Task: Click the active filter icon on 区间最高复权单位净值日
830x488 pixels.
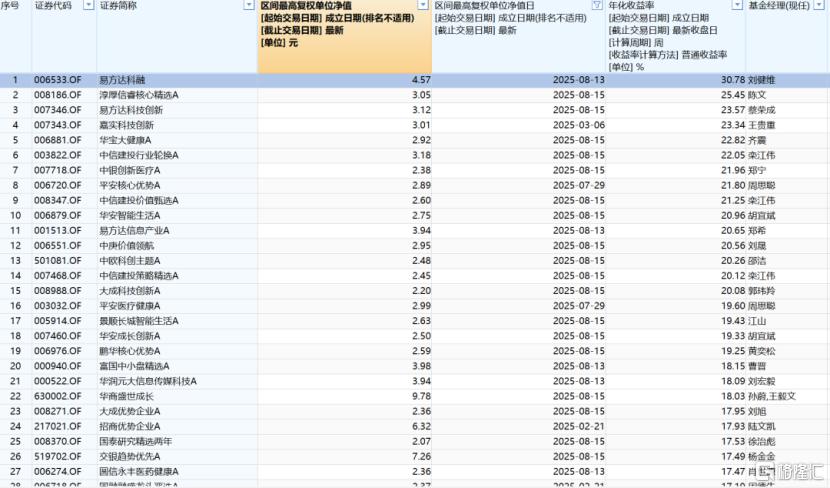Action: pyautogui.click(x=597, y=5)
